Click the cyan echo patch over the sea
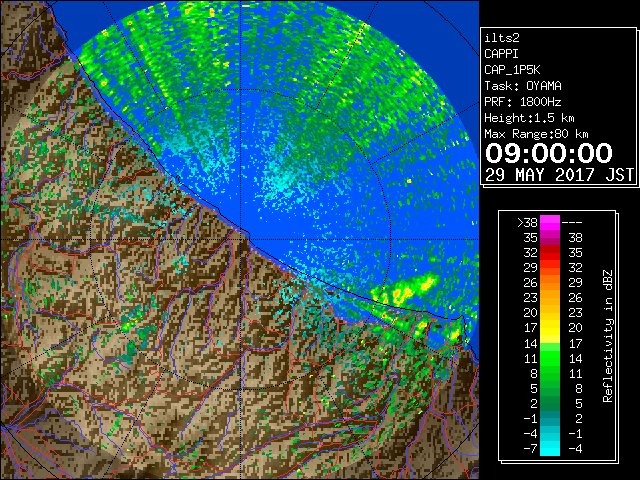The height and width of the screenshot is (480, 640). pos(282,180)
